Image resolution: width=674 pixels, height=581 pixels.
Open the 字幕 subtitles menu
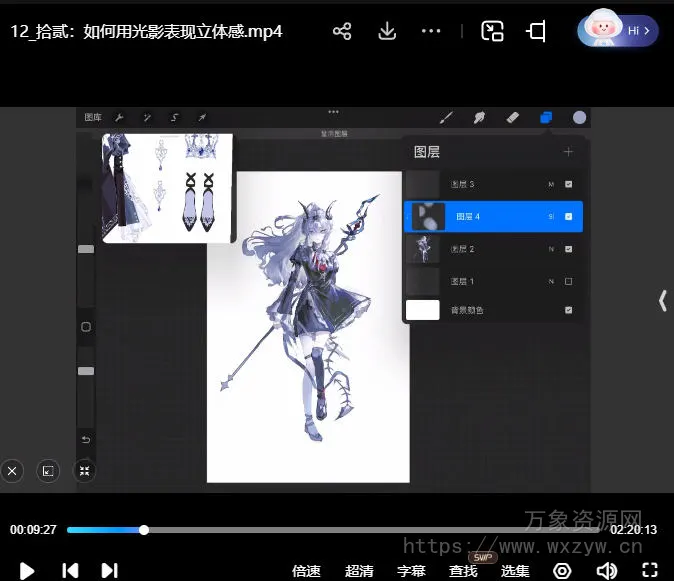(x=411, y=571)
